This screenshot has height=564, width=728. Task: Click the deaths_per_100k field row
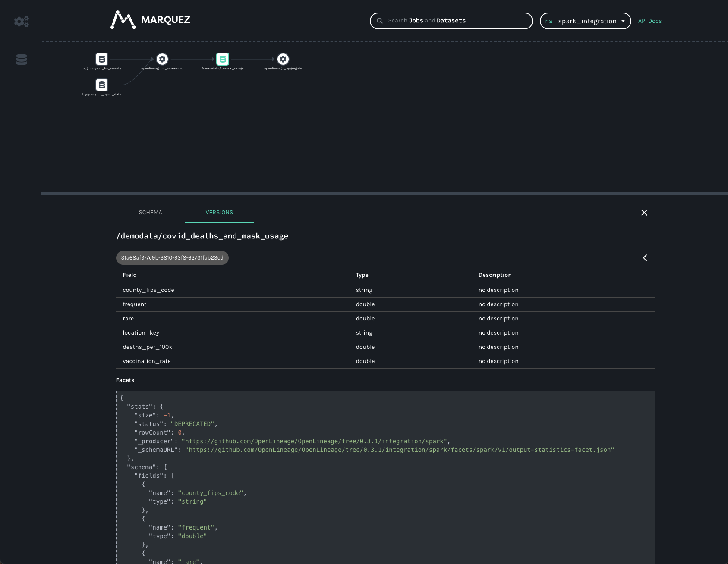point(385,347)
